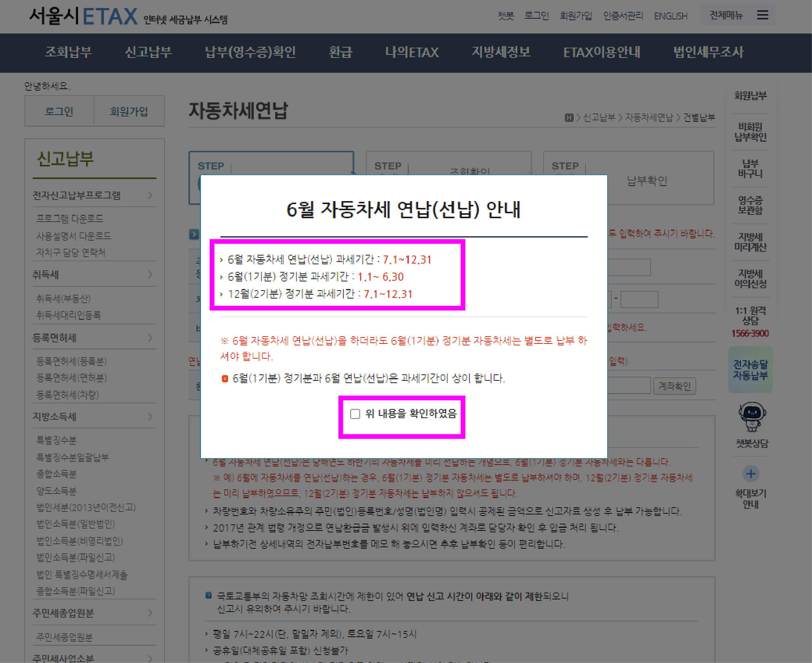Open 영수증 보관함 quick menu
Image resolution: width=812 pixels, height=663 pixels.
[x=750, y=205]
